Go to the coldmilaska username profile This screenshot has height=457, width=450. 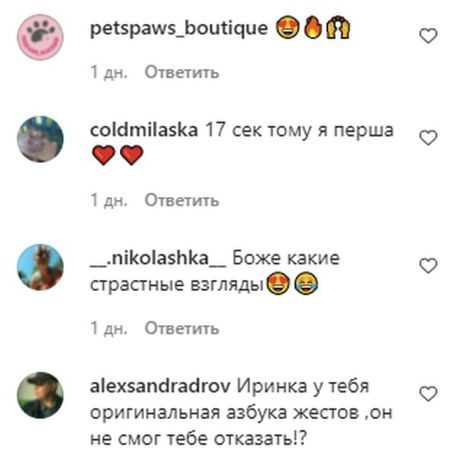pyautogui.click(x=144, y=130)
